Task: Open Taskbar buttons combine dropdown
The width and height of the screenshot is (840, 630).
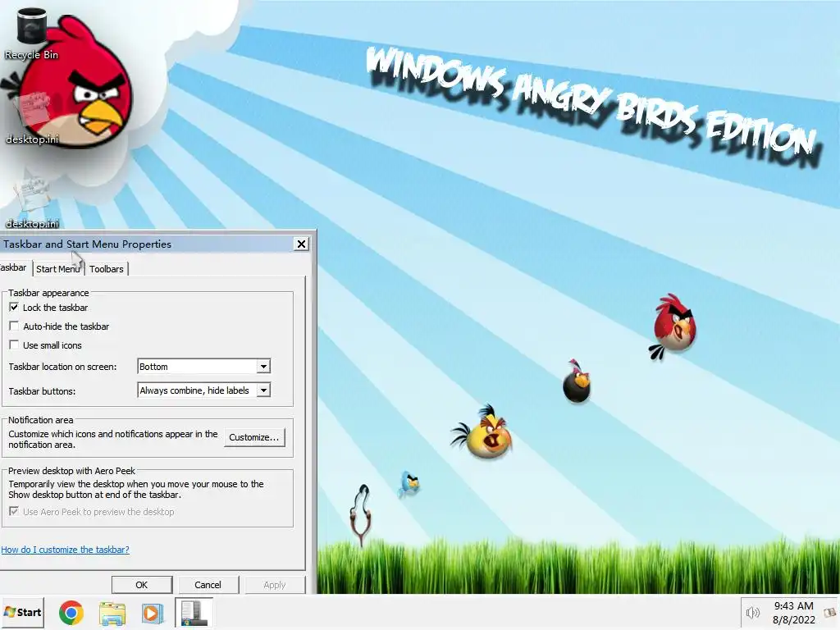Action: [x=263, y=390]
